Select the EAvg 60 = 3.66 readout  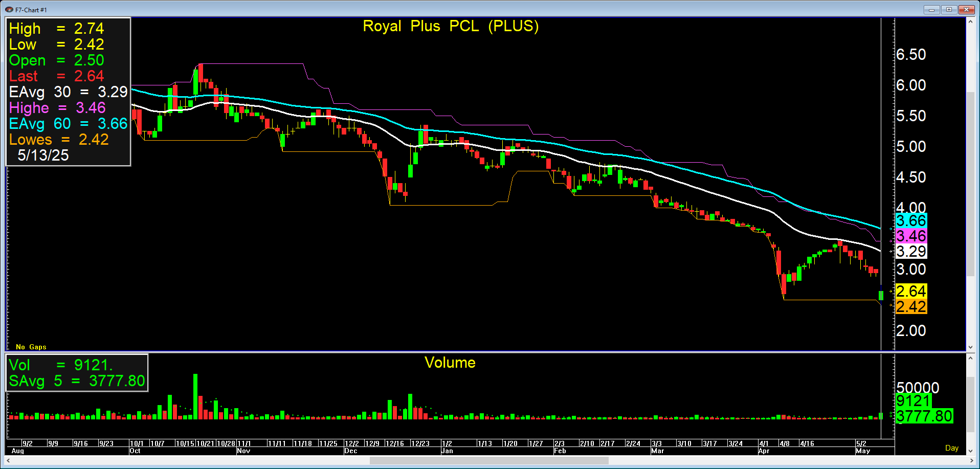[68, 123]
